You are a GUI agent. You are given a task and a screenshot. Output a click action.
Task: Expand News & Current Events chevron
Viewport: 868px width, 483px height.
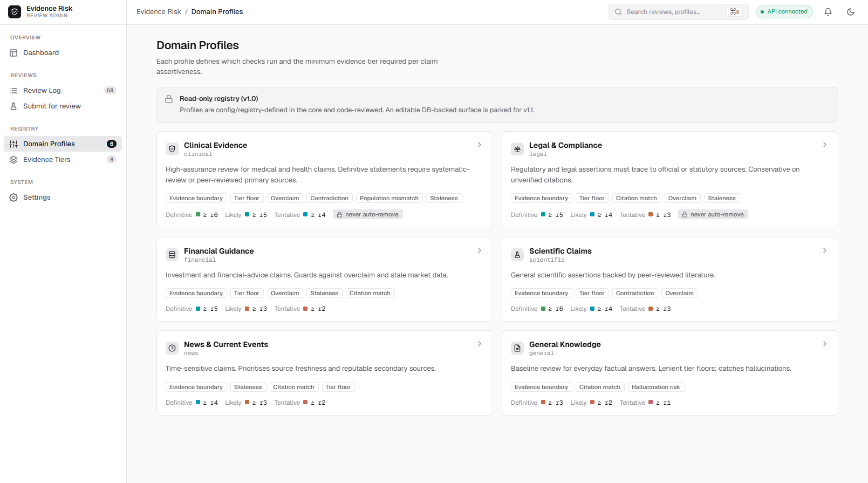pos(480,344)
